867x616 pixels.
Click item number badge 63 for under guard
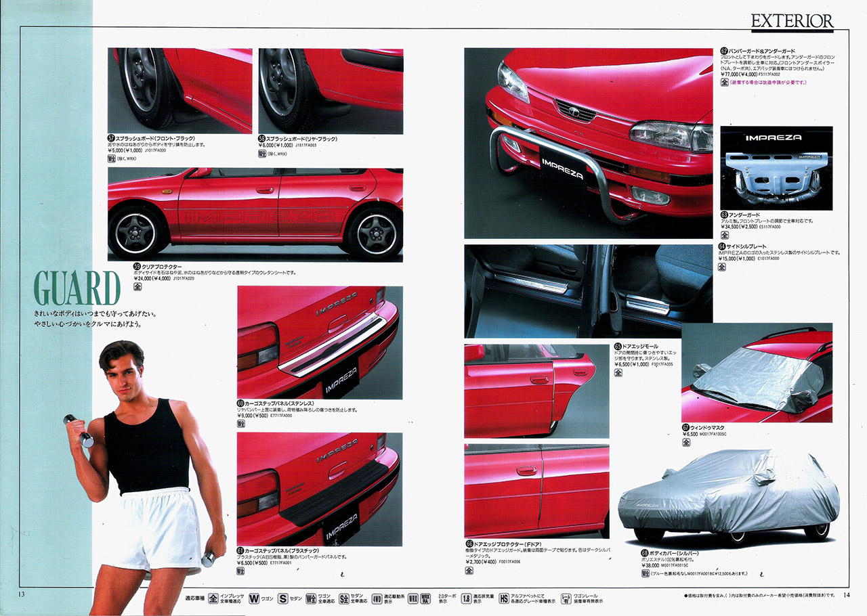click(x=724, y=215)
